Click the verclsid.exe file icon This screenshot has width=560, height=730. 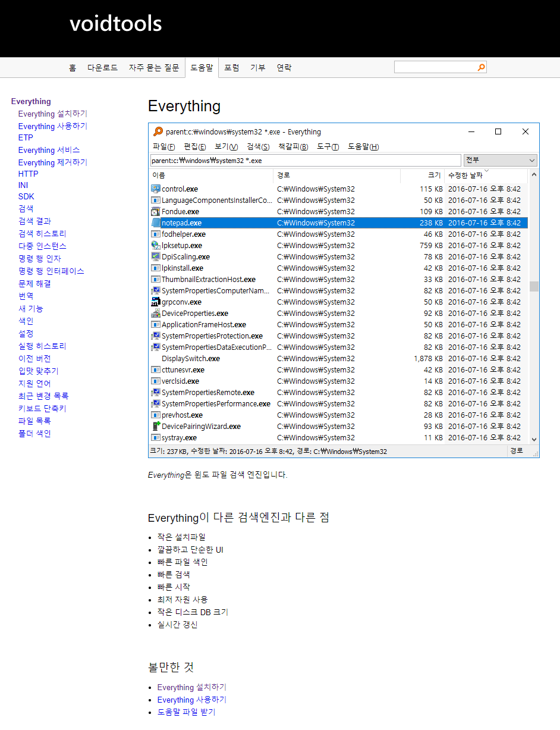[156, 381]
